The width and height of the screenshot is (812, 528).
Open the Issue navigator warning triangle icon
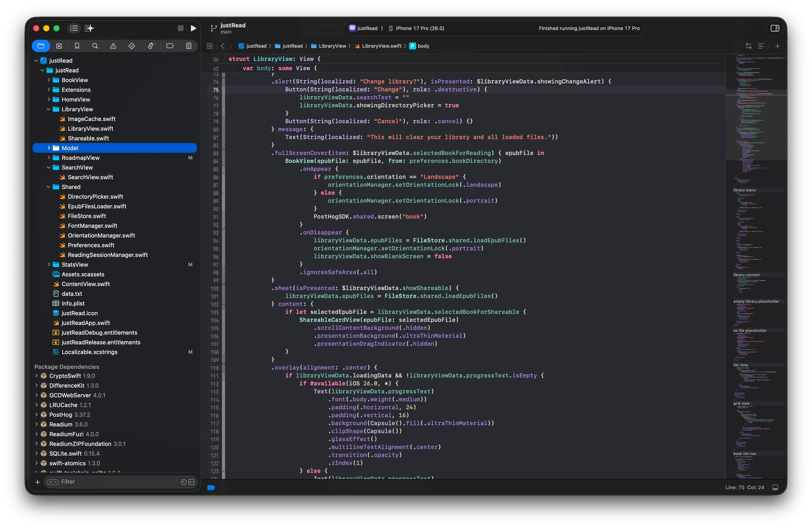(113, 46)
